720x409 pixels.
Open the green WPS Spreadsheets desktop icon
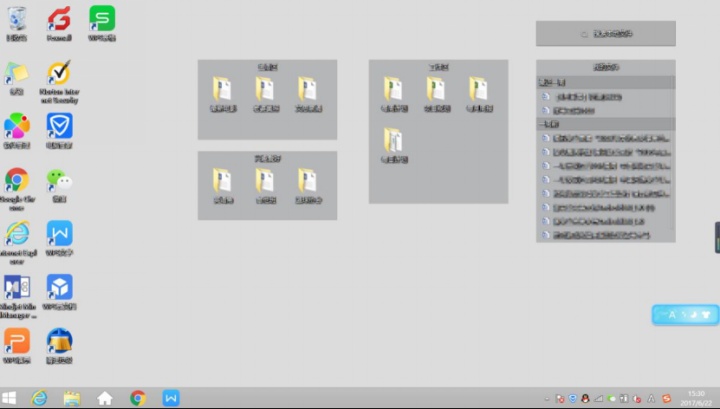pos(102,19)
